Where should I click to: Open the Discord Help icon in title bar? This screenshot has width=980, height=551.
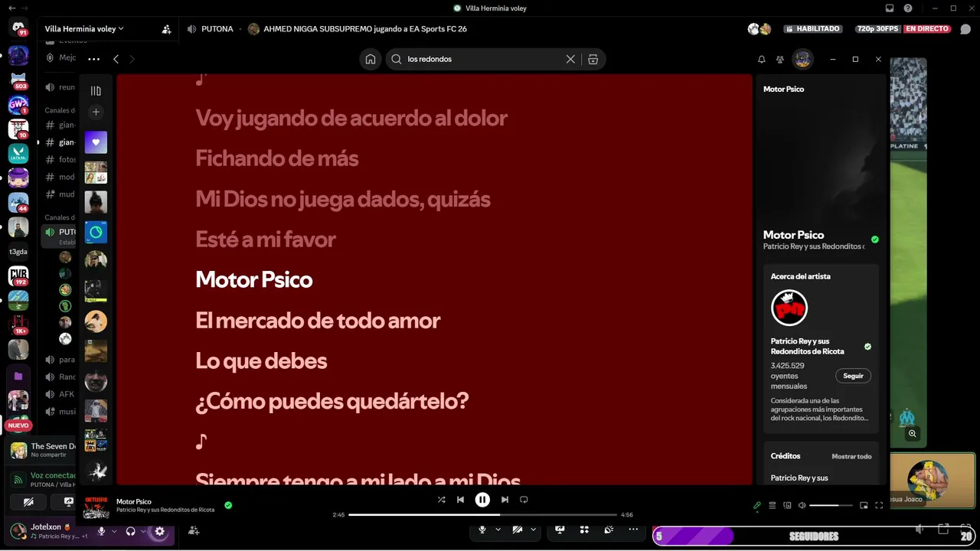pyautogui.click(x=908, y=8)
